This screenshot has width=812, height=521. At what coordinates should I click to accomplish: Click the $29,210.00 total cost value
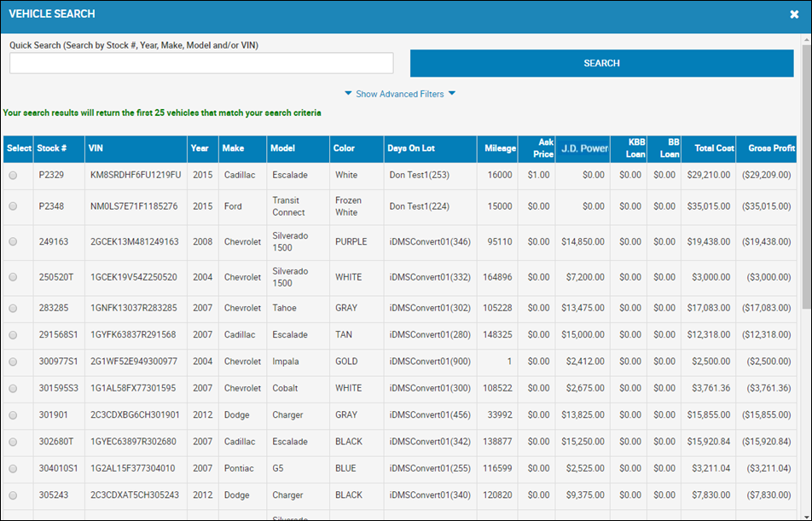709,175
